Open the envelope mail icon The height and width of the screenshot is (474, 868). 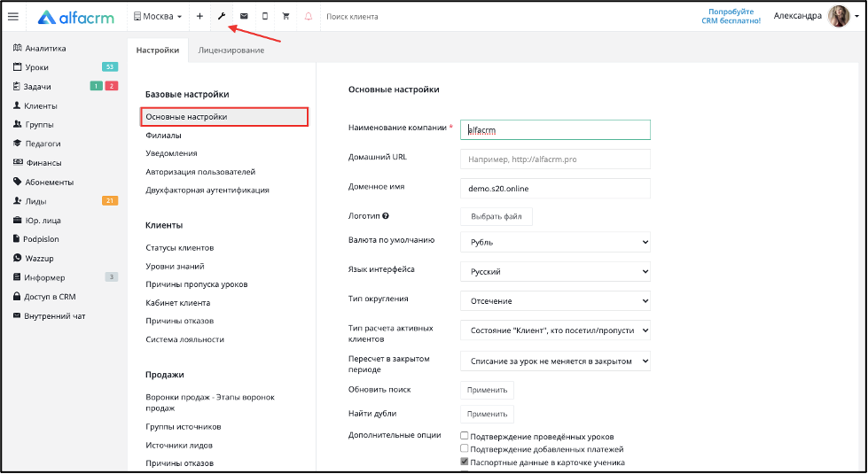[244, 16]
